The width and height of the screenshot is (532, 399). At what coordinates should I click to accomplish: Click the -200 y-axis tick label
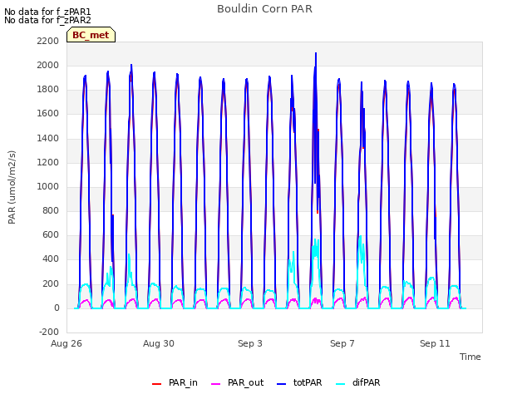point(49,332)
